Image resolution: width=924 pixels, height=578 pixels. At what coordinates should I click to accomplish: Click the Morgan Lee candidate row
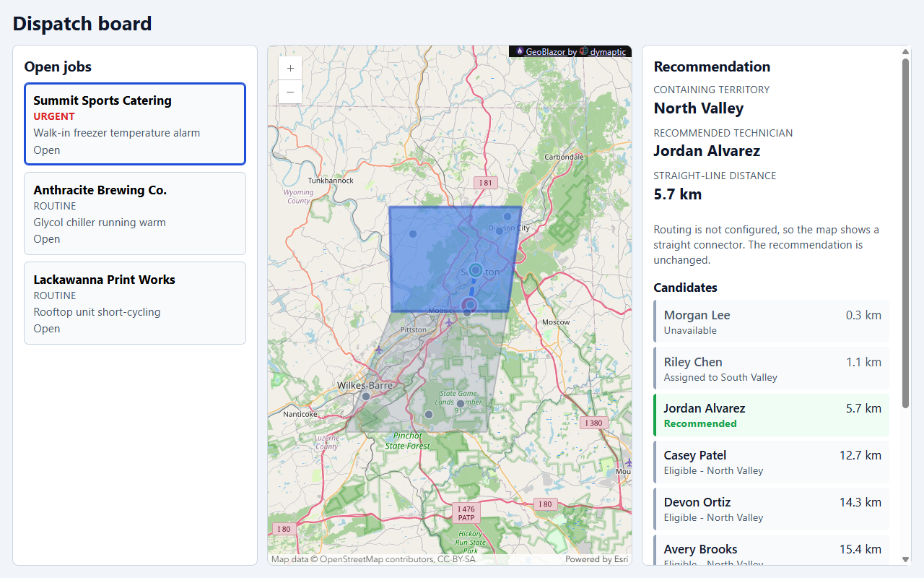coord(771,322)
